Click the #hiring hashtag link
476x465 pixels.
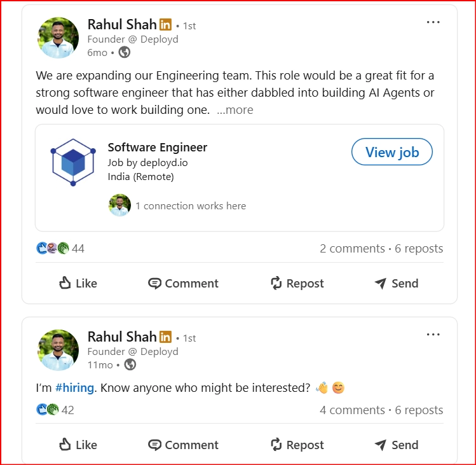[x=74, y=387]
